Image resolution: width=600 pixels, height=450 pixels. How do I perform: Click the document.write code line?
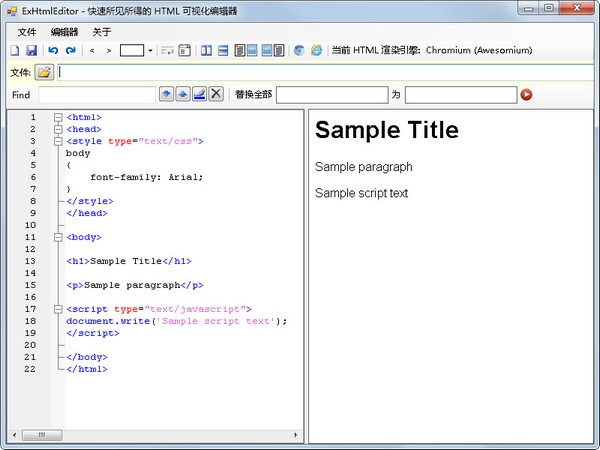pos(176,321)
